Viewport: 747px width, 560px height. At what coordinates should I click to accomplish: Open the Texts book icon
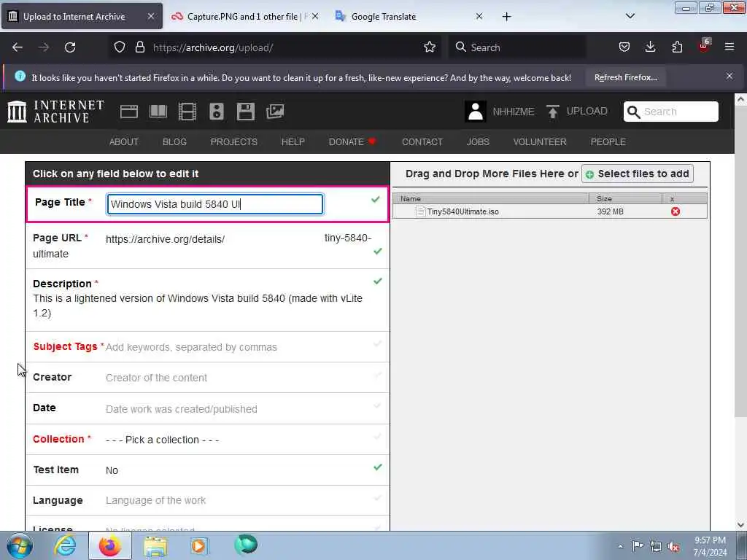coord(158,112)
